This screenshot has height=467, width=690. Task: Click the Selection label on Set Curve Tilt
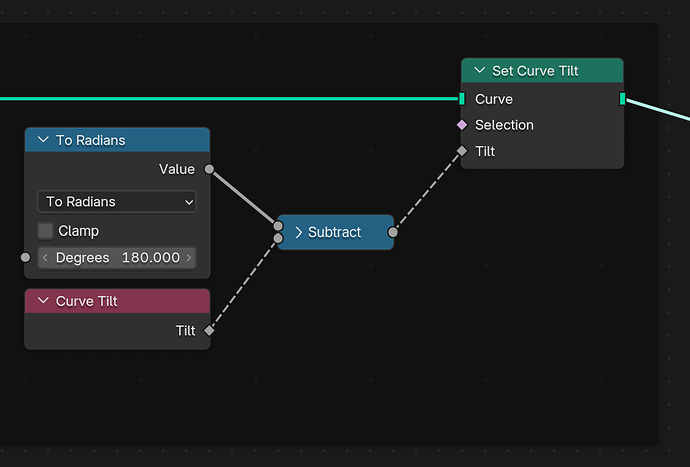(x=504, y=125)
